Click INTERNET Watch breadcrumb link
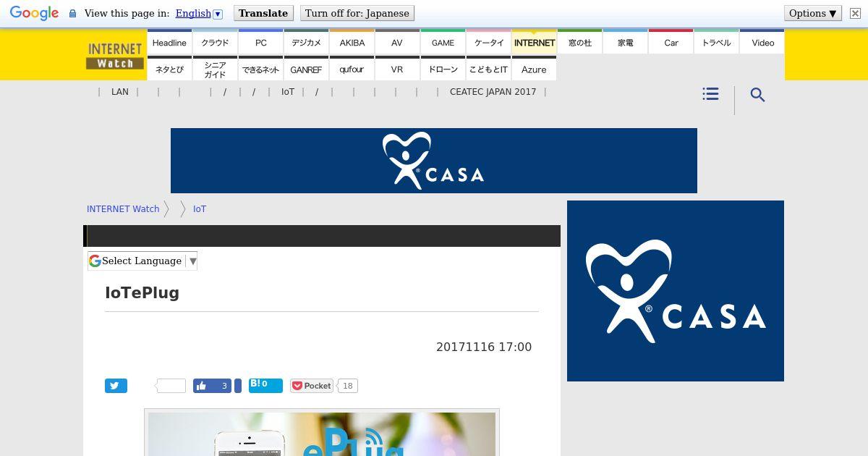This screenshot has width=868, height=456. tap(123, 208)
